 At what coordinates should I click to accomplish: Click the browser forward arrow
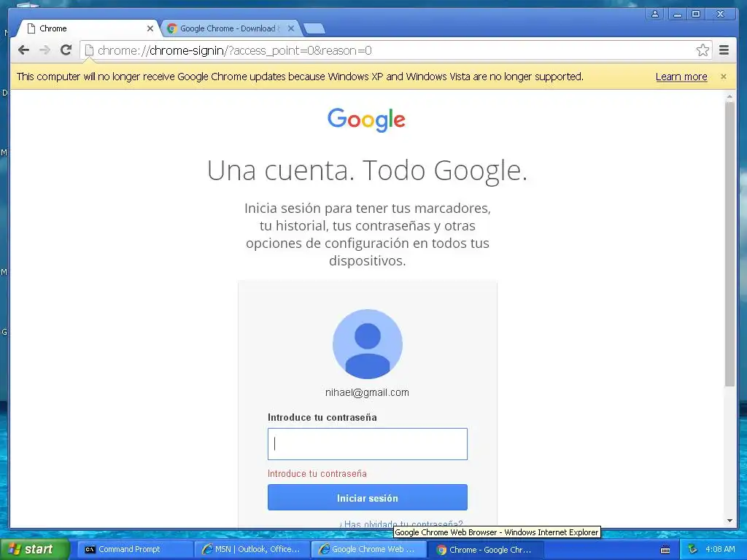click(44, 50)
